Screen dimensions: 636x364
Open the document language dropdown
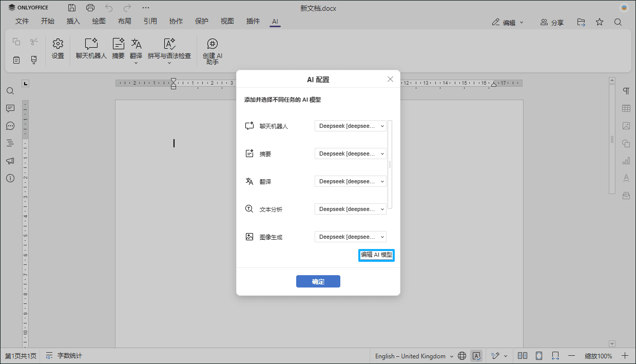413,355
